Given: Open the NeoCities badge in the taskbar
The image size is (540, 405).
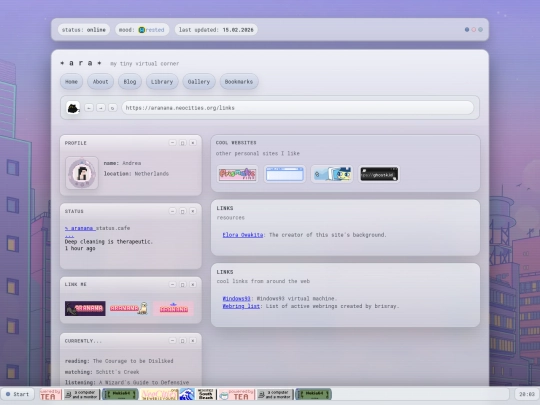Looking at the screenshot, I should pos(159,394).
